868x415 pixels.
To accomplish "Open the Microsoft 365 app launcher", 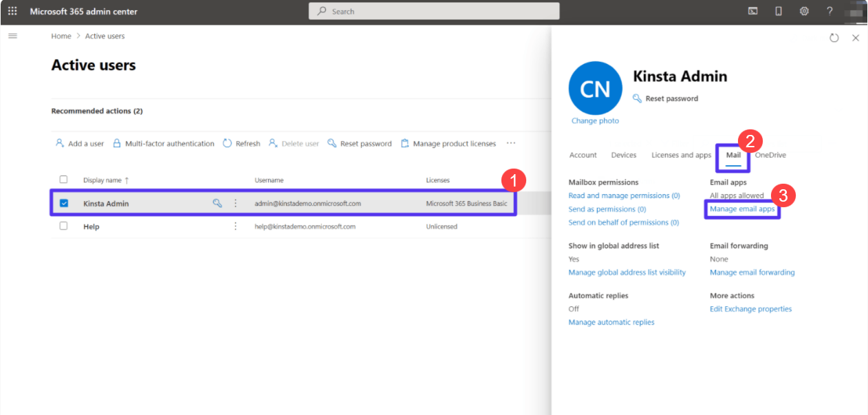I will click(12, 11).
